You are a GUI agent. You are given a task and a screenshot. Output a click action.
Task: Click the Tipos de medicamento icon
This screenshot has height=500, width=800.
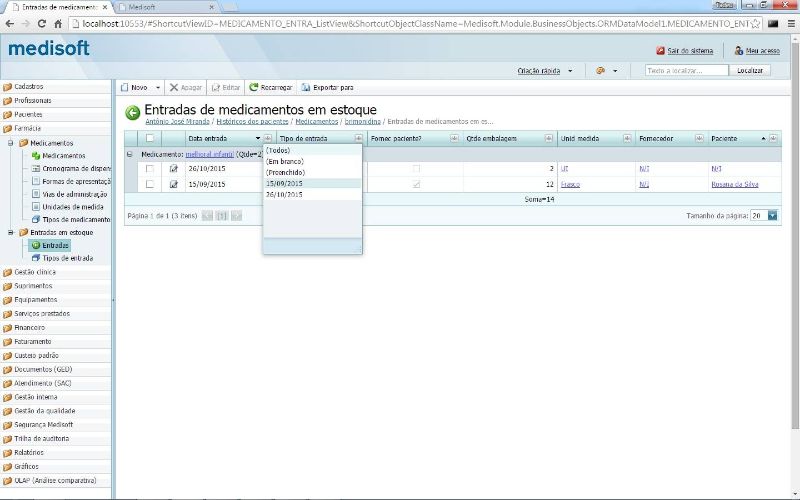(36, 219)
